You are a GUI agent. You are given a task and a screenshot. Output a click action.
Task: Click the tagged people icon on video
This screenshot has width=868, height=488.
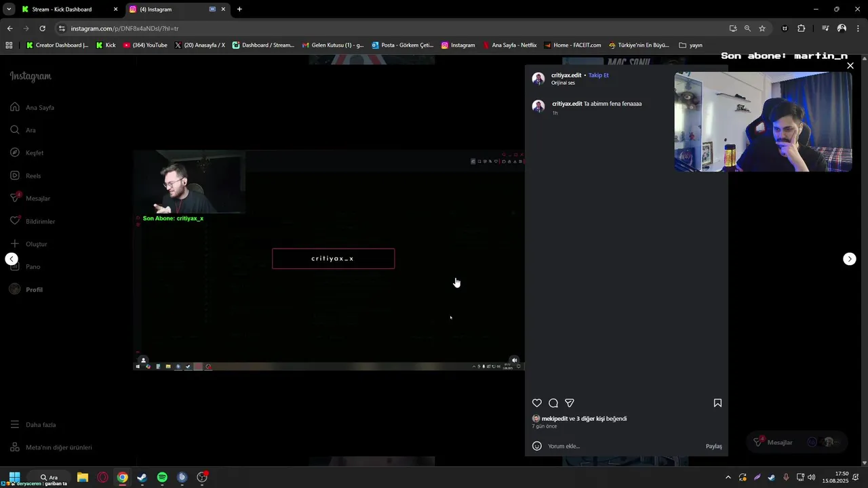(143, 360)
